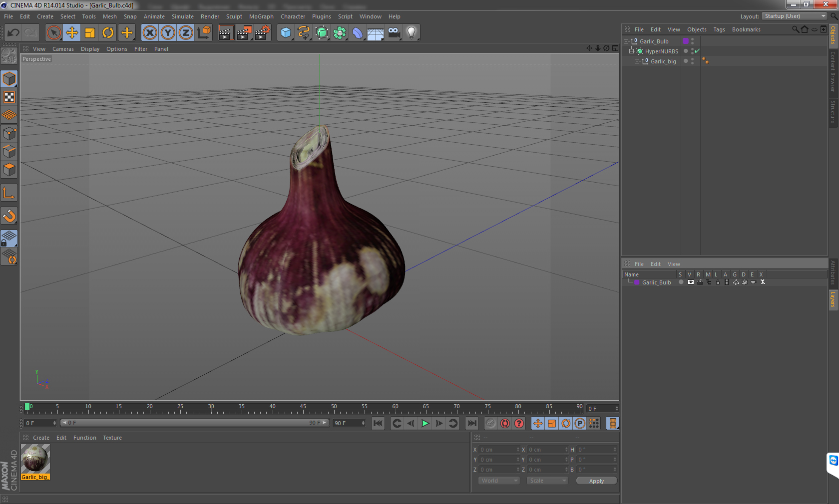Click the Undo arrow icon

point(13,33)
